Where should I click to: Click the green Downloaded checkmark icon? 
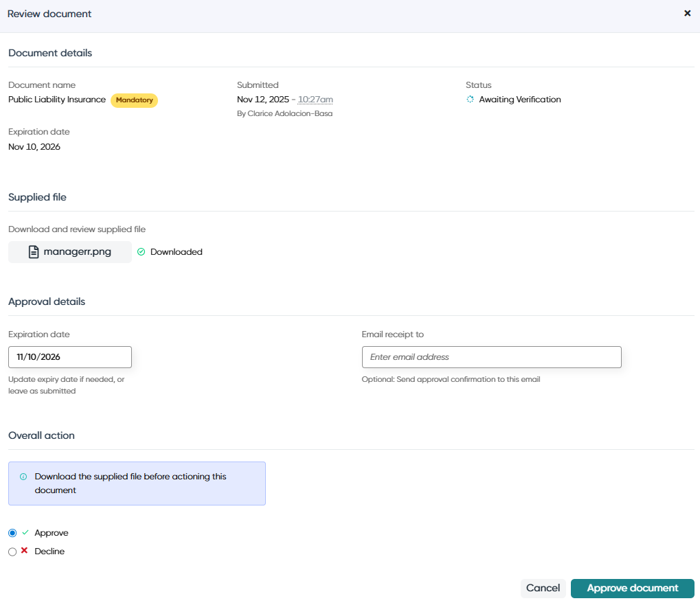point(141,252)
